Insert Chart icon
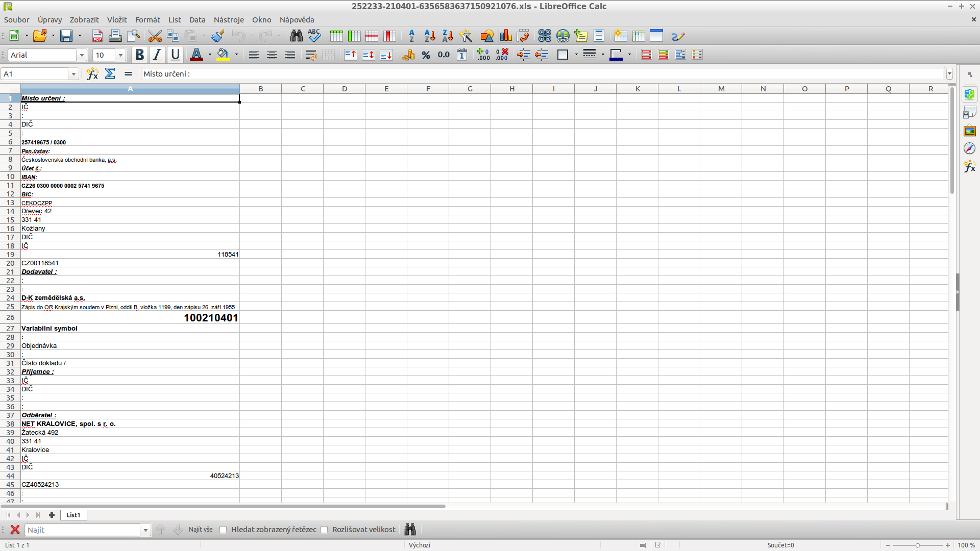Viewport: 980px width, 551px height. 505,36
